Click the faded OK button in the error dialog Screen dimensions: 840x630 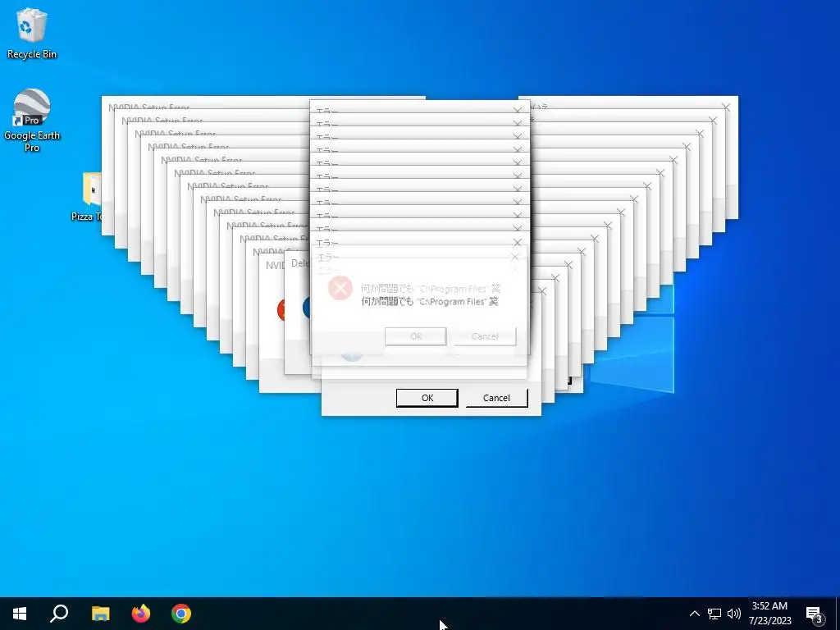[x=416, y=336]
